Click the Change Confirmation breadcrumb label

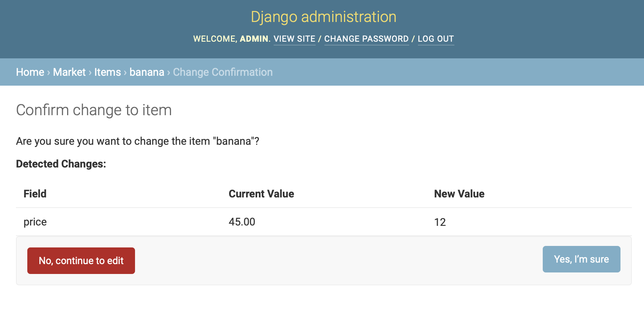[x=222, y=72]
